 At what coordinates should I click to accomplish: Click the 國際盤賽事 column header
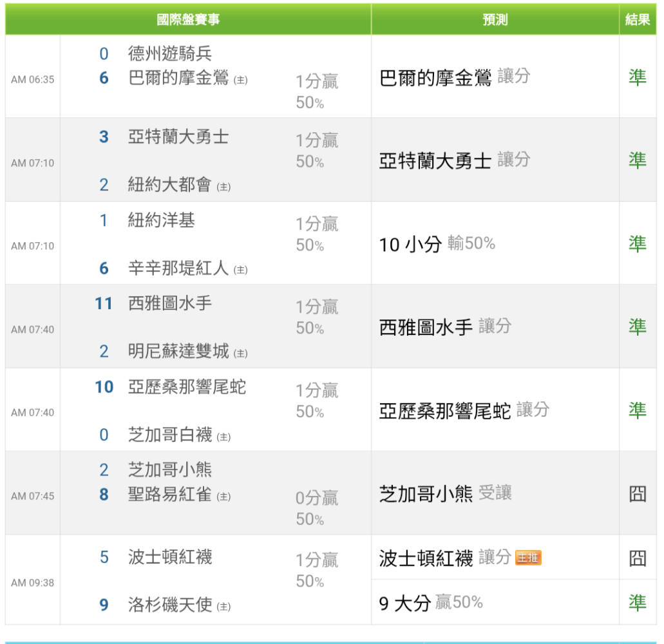[188, 19]
